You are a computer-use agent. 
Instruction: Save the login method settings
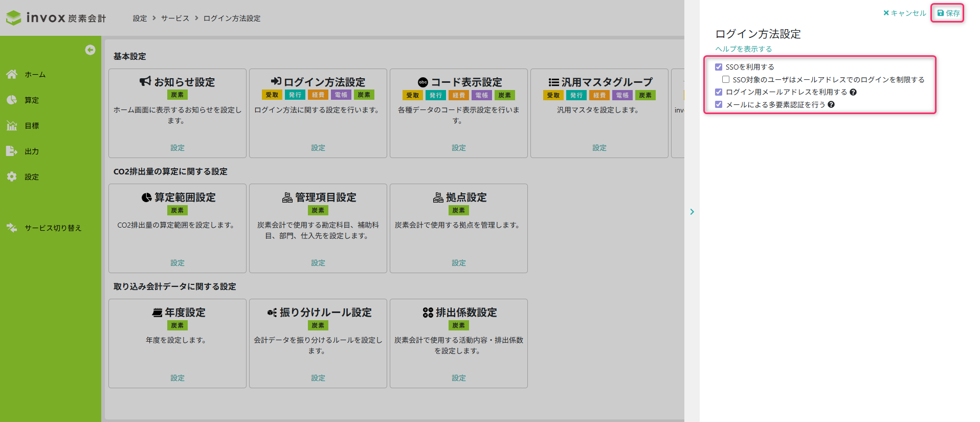[x=948, y=13]
